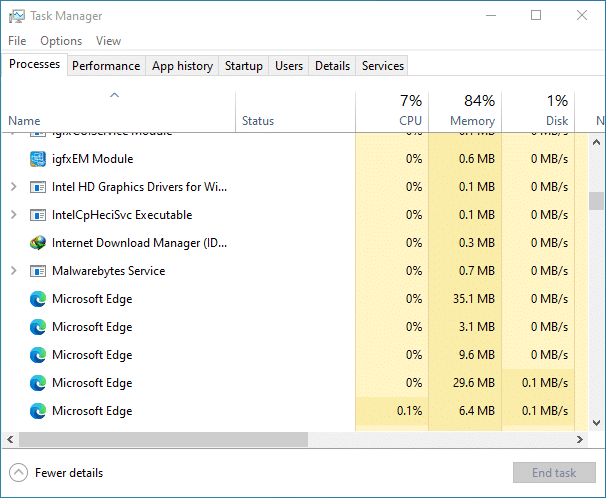Image resolution: width=606 pixels, height=498 pixels.
Task: Click the igfxEM Module icon
Action: 38,159
